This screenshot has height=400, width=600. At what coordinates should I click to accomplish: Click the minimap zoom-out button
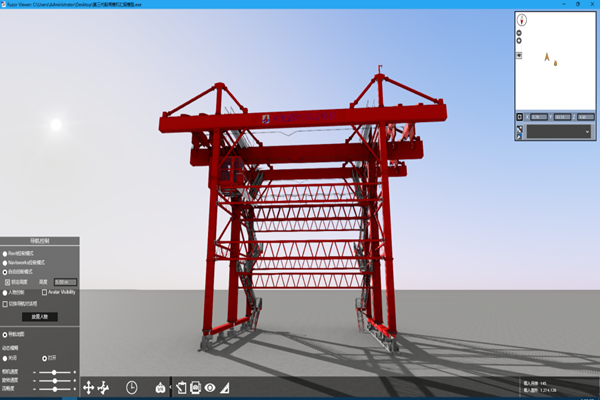pos(519,42)
